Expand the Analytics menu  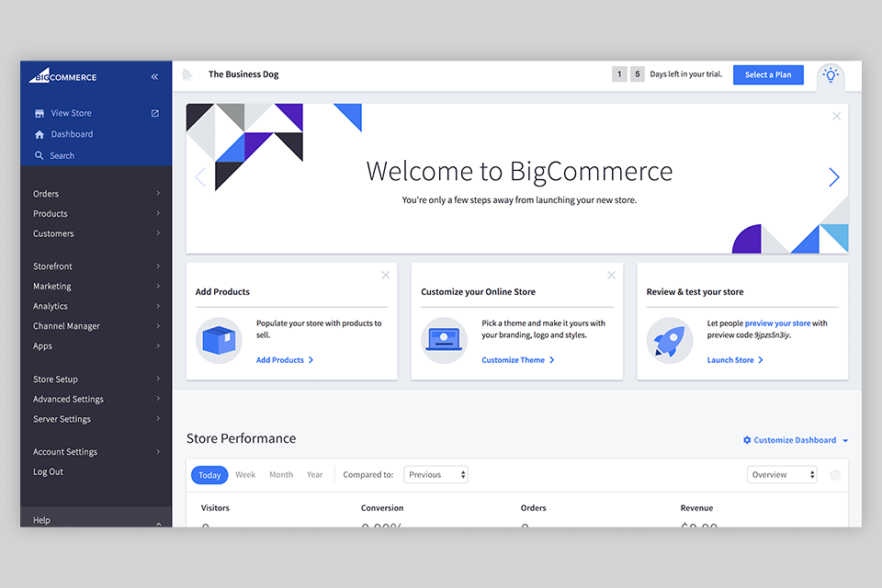[x=96, y=306]
